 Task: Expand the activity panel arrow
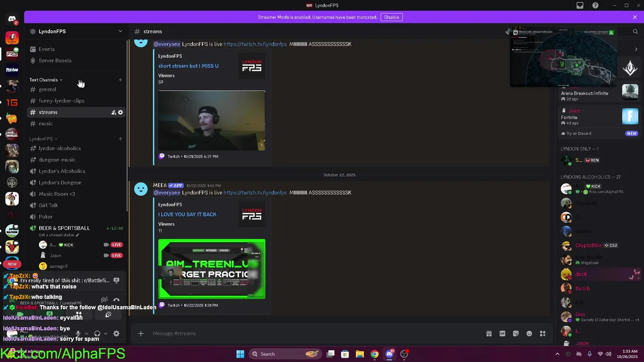click(x=636, y=49)
